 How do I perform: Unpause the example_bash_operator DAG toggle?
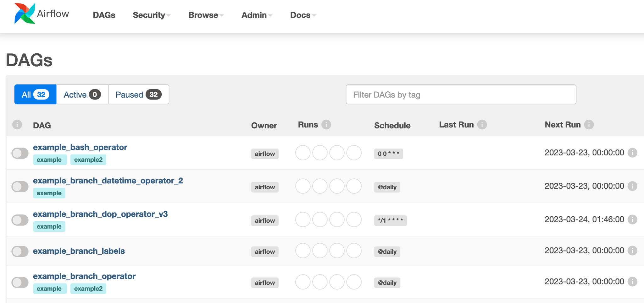[20, 153]
